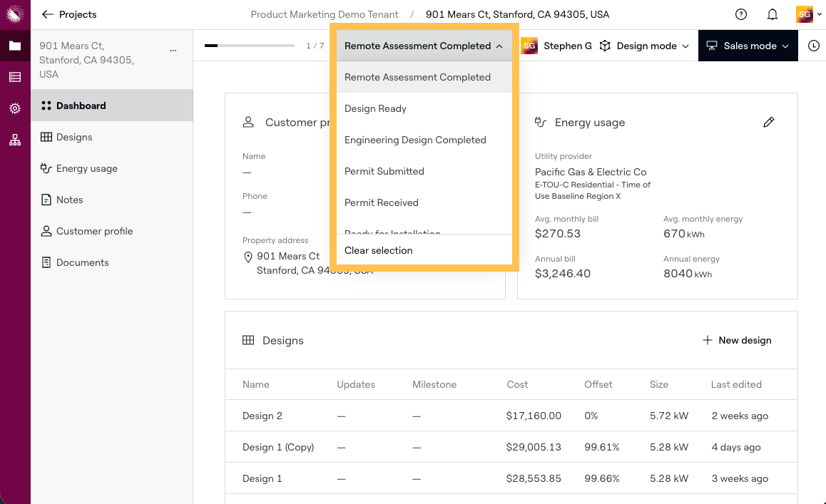Click the location pin icon by property address

(248, 257)
